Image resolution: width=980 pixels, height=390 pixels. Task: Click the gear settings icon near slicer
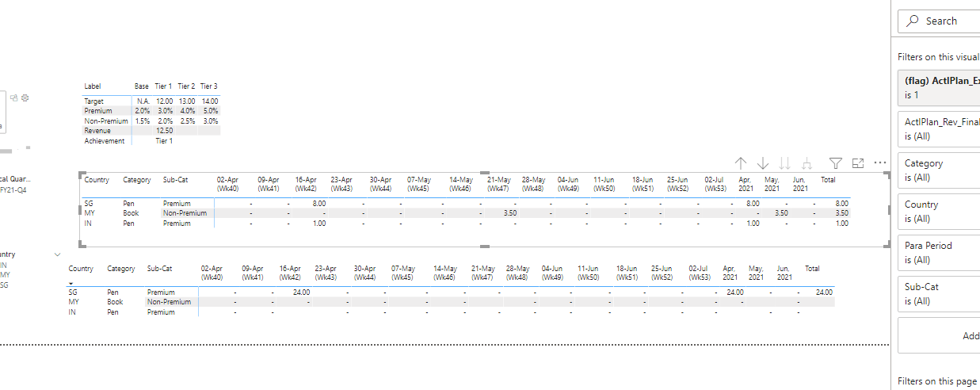tap(25, 97)
